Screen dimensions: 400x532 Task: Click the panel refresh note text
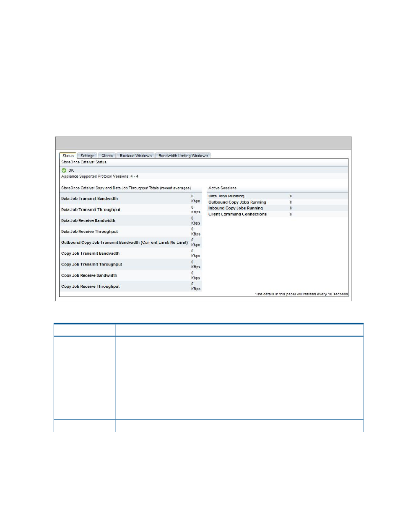coord(301,294)
